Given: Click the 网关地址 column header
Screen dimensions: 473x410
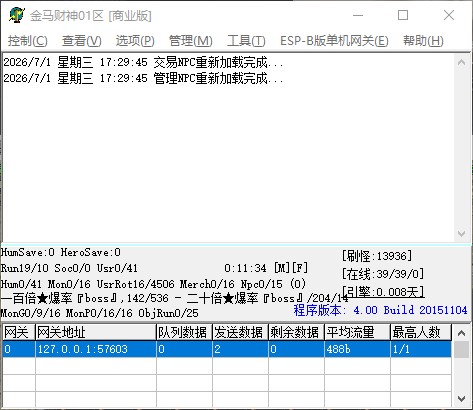Looking at the screenshot, I should [x=96, y=332].
